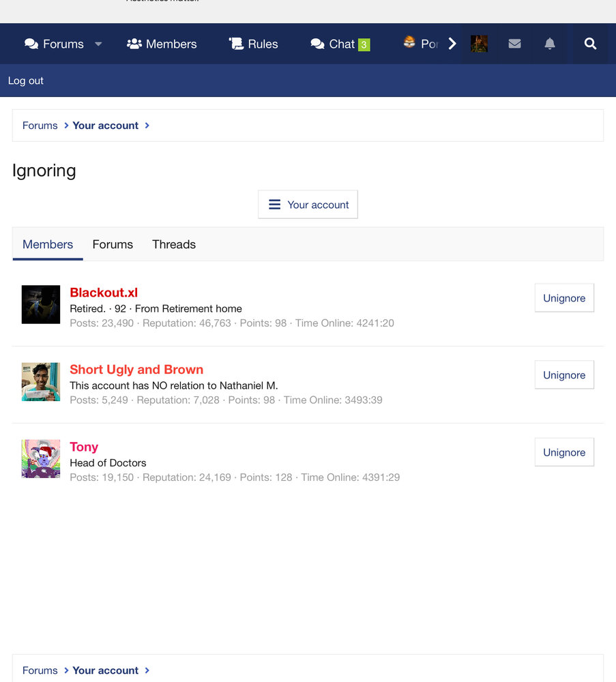616x682 pixels.
Task: Select the Members tab
Action: click(48, 244)
